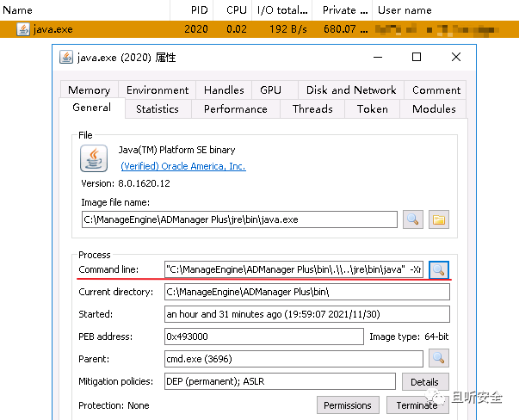Click Java(TM) Platform SE binary text
519x420 pixels.
[x=177, y=150]
